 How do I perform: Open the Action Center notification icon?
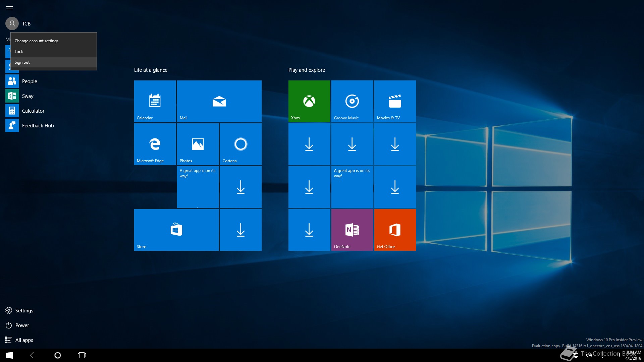coord(602,355)
